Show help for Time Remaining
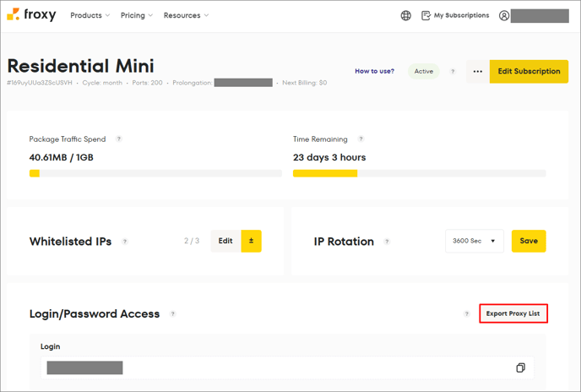This screenshot has height=392, width=581. pyautogui.click(x=361, y=139)
